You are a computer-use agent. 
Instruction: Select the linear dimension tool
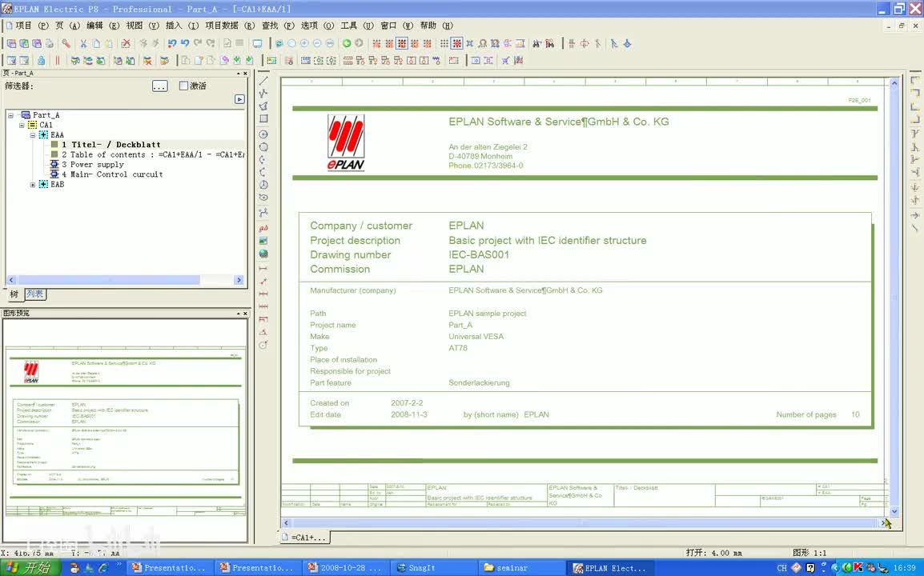pos(263,269)
